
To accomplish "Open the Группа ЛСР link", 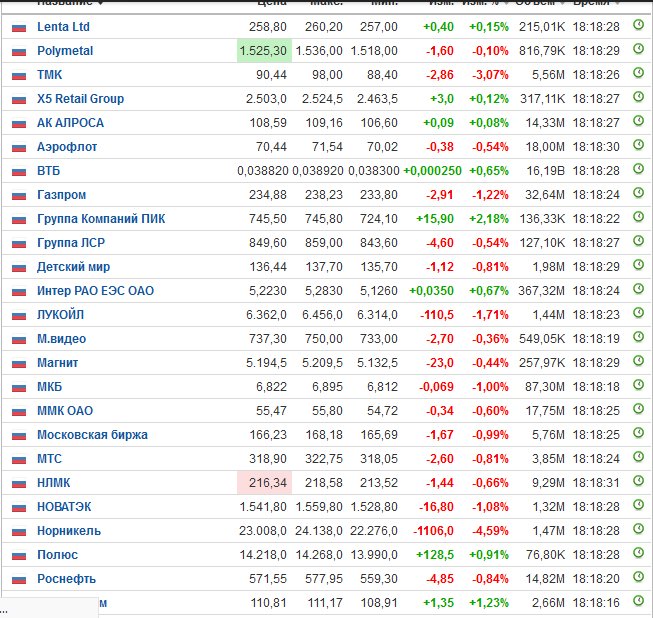I will 71,243.
